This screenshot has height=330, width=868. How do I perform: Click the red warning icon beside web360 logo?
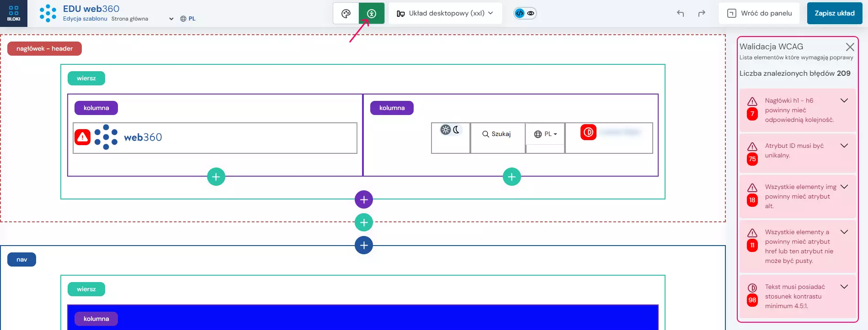point(83,137)
